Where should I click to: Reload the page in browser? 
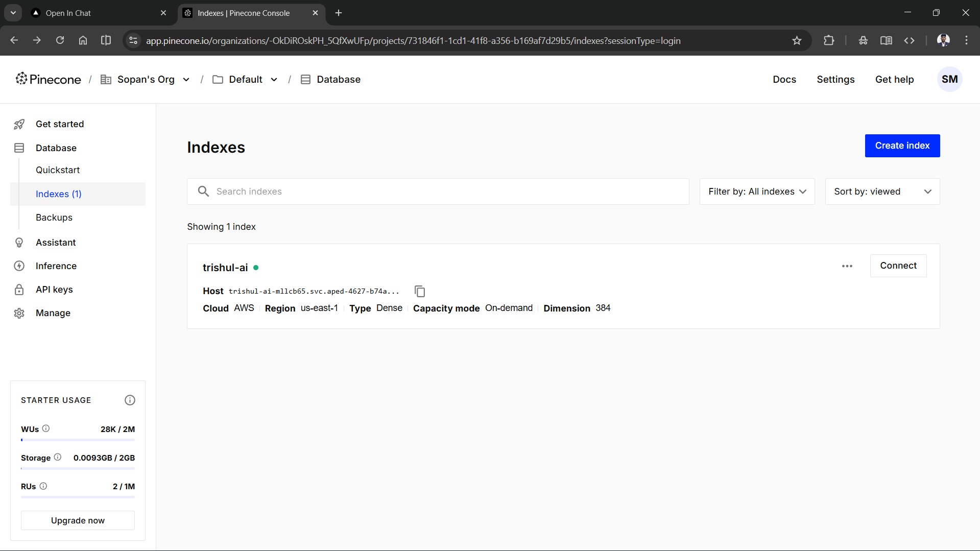[60, 40]
